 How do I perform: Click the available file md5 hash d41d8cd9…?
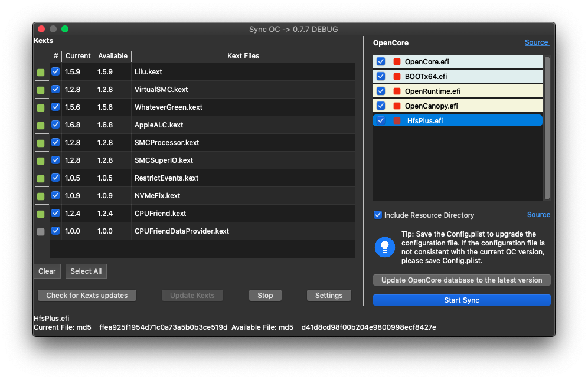click(368, 327)
